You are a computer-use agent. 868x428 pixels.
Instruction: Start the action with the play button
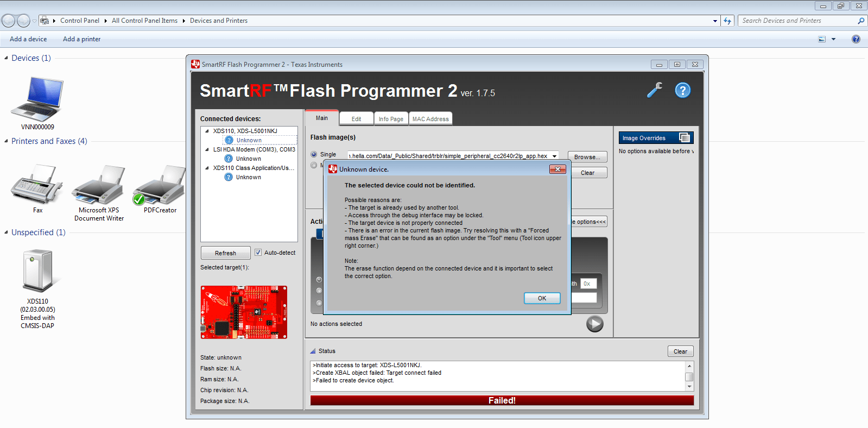pyautogui.click(x=594, y=324)
